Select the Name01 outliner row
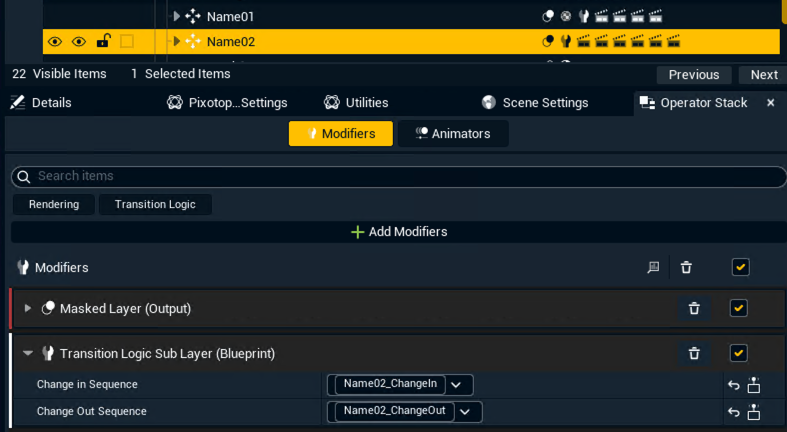The height and width of the screenshot is (432, 787). 412,17
